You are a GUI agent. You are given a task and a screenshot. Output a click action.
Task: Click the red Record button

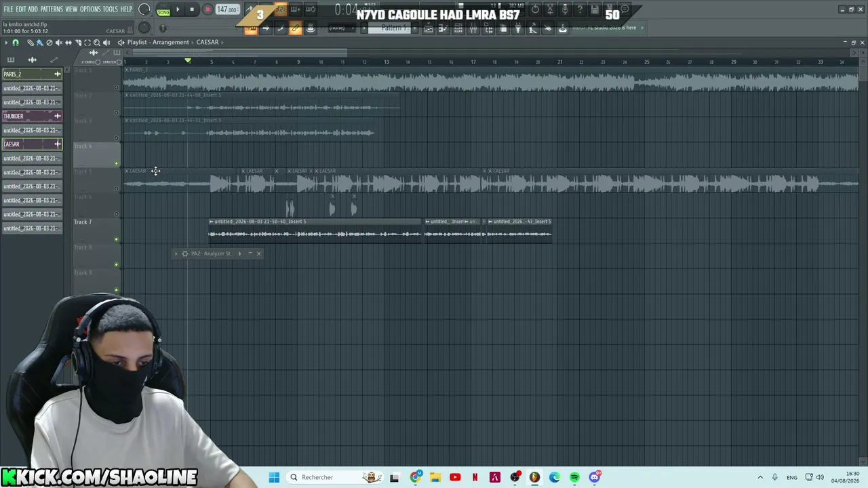tap(208, 9)
